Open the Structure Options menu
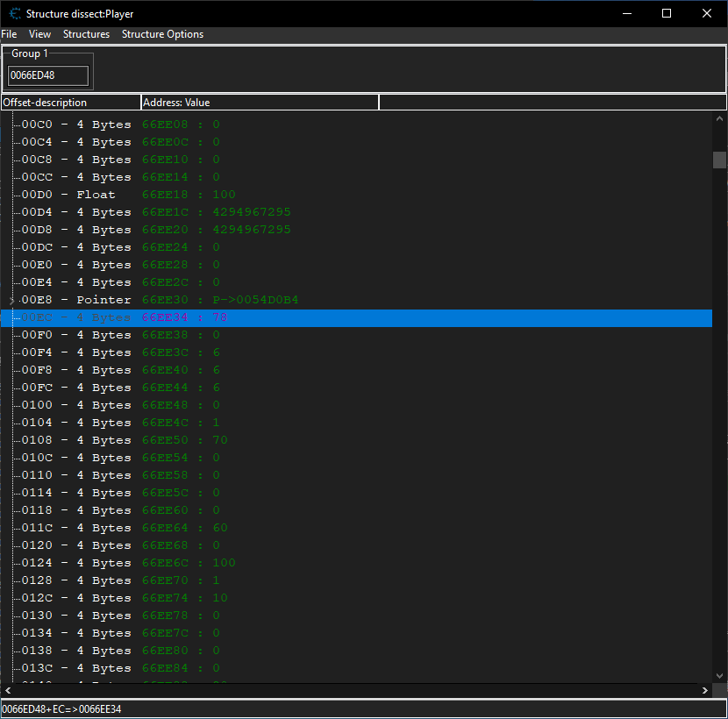 (x=162, y=34)
